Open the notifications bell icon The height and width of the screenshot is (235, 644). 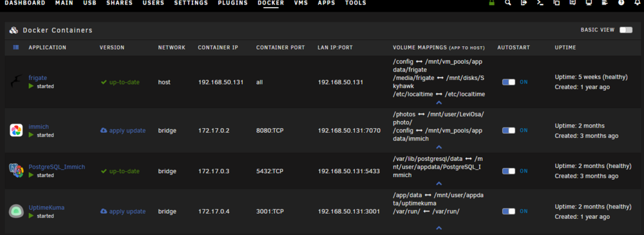click(637, 3)
